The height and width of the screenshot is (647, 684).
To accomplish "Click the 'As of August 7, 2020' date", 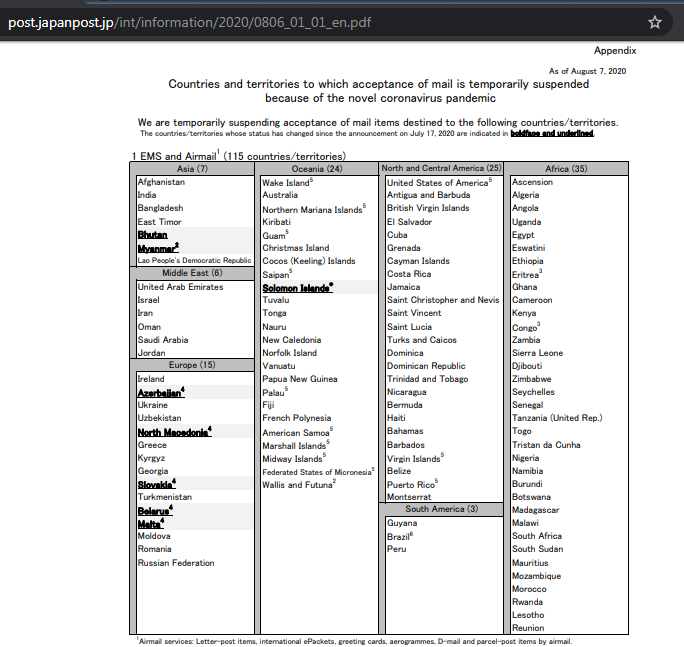I will click(587, 71).
